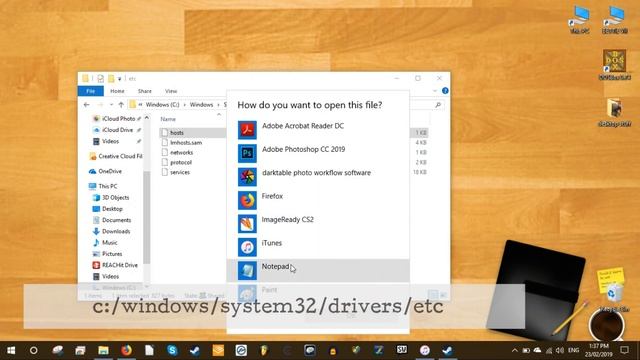Select Firefox icon in open-with list

click(x=247, y=200)
